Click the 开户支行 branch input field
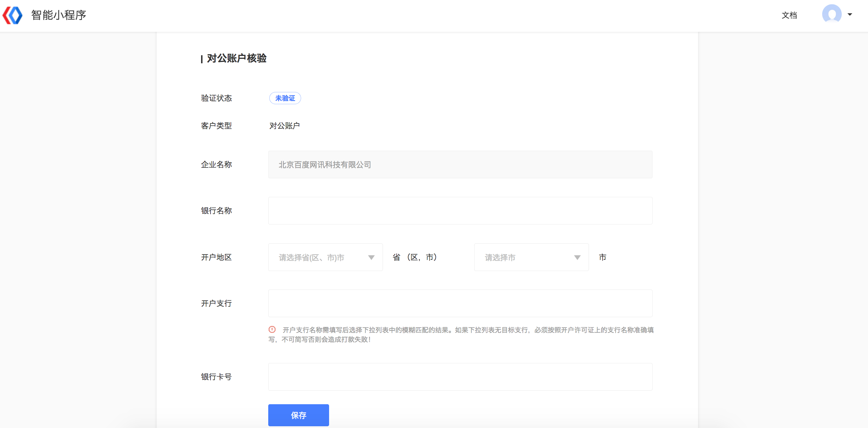The height and width of the screenshot is (428, 868). coord(460,303)
